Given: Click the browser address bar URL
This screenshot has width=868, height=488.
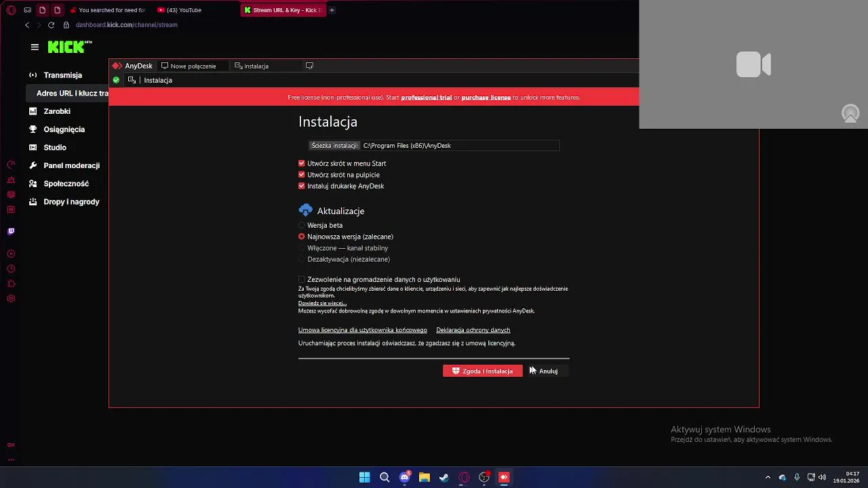Looking at the screenshot, I should pyautogui.click(x=126, y=25).
